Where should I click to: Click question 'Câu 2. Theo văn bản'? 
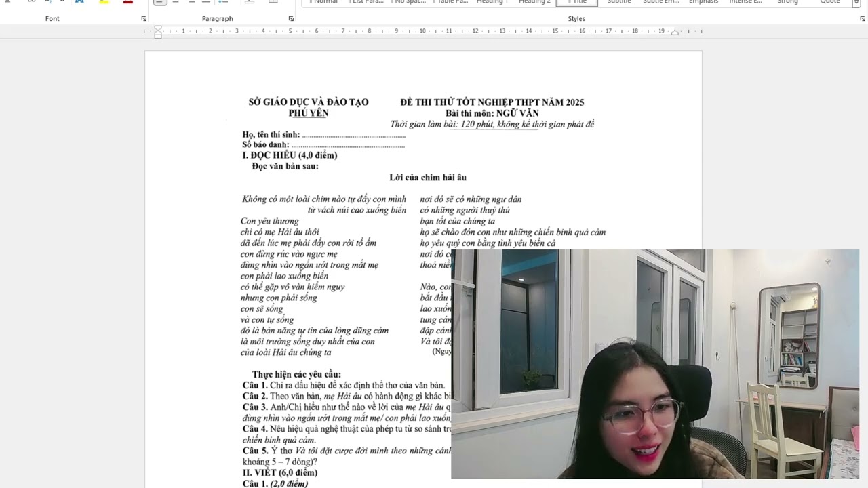point(347,396)
